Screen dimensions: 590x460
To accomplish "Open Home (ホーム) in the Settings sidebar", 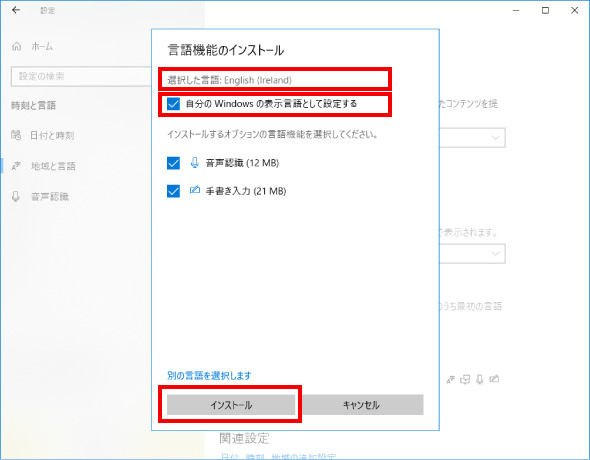I will 42,47.
